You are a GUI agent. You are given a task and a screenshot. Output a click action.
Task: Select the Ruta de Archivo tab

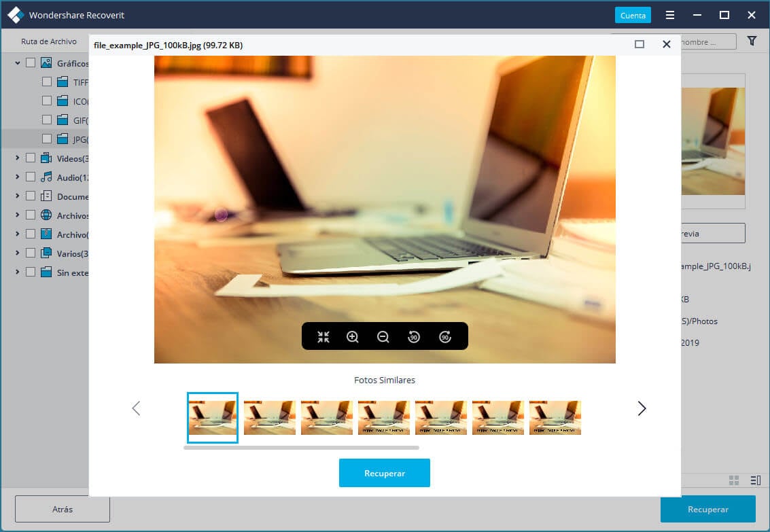point(49,41)
